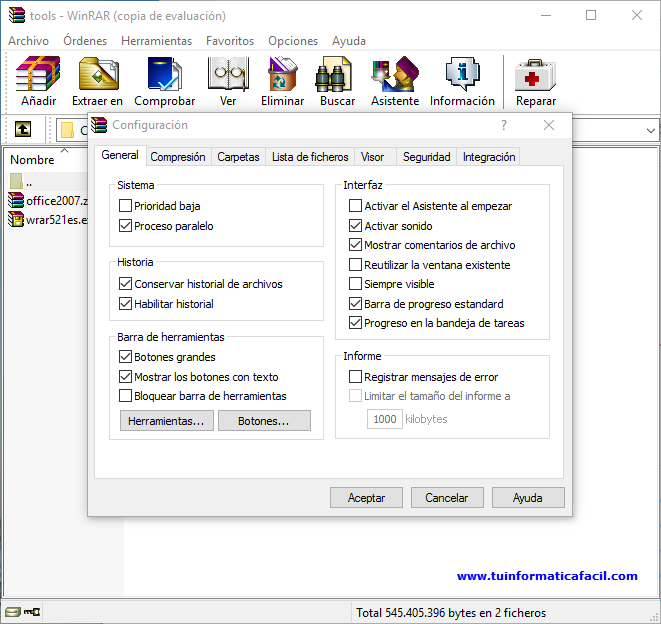Show archive Información icon

tap(462, 74)
